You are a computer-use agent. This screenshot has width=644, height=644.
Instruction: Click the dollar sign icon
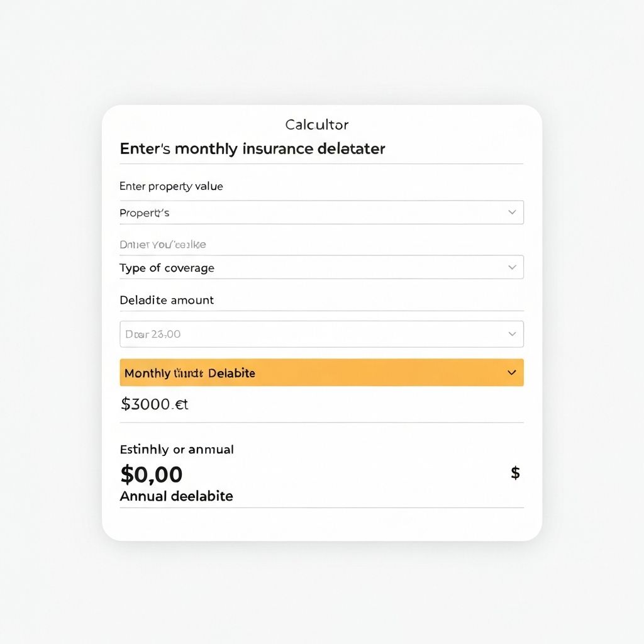[516, 472]
